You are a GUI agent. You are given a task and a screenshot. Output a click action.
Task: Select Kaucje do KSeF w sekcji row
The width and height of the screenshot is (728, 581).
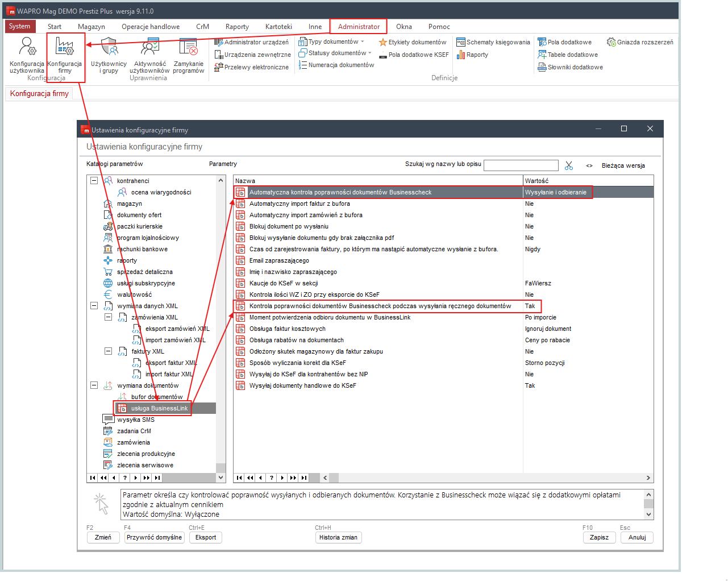(x=443, y=283)
